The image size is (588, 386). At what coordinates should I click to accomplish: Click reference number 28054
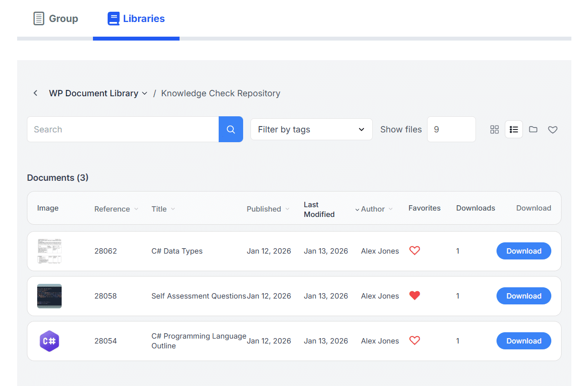tap(106, 341)
